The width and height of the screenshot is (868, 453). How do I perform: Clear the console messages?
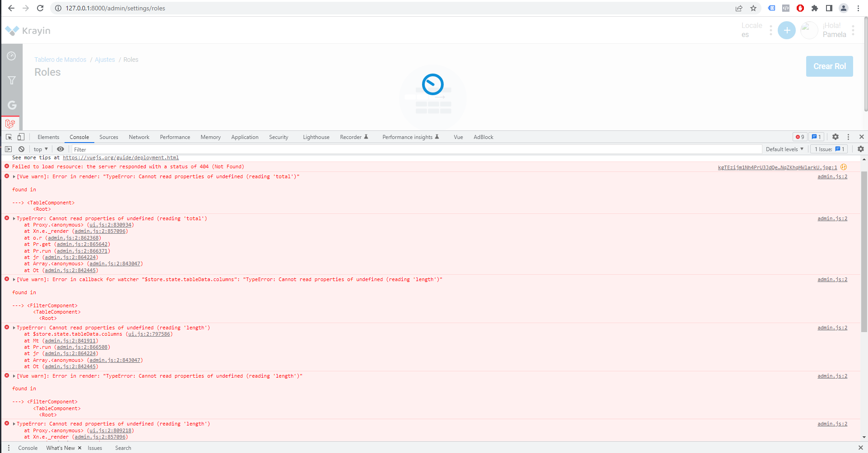[21, 149]
